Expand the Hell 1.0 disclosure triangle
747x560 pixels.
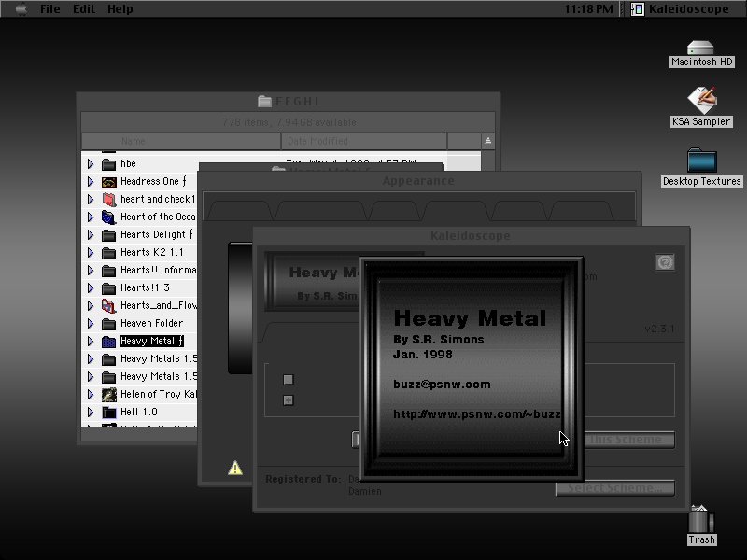pos(91,412)
